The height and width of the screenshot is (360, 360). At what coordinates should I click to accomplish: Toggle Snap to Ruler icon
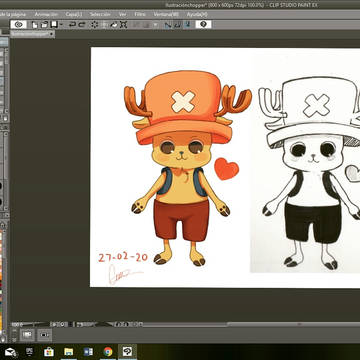(x=168, y=25)
